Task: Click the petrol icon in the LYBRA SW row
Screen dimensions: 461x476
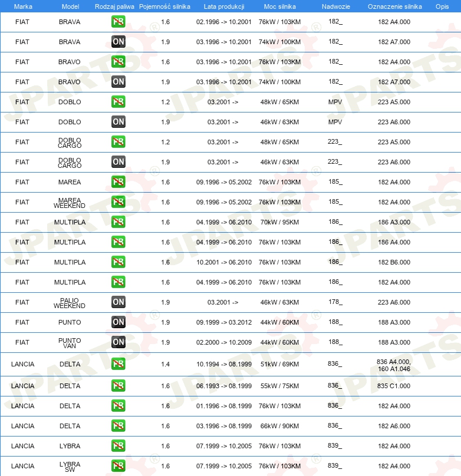Action: [x=118, y=466]
